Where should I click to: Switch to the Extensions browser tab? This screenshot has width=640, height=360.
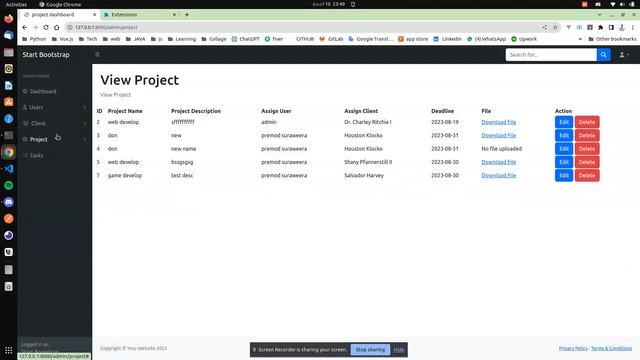click(x=139, y=15)
